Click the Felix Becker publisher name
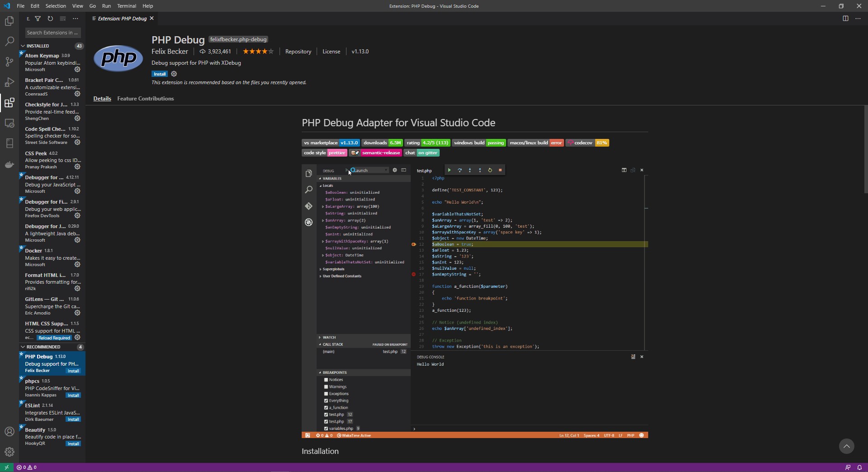The image size is (868, 472). [x=170, y=52]
